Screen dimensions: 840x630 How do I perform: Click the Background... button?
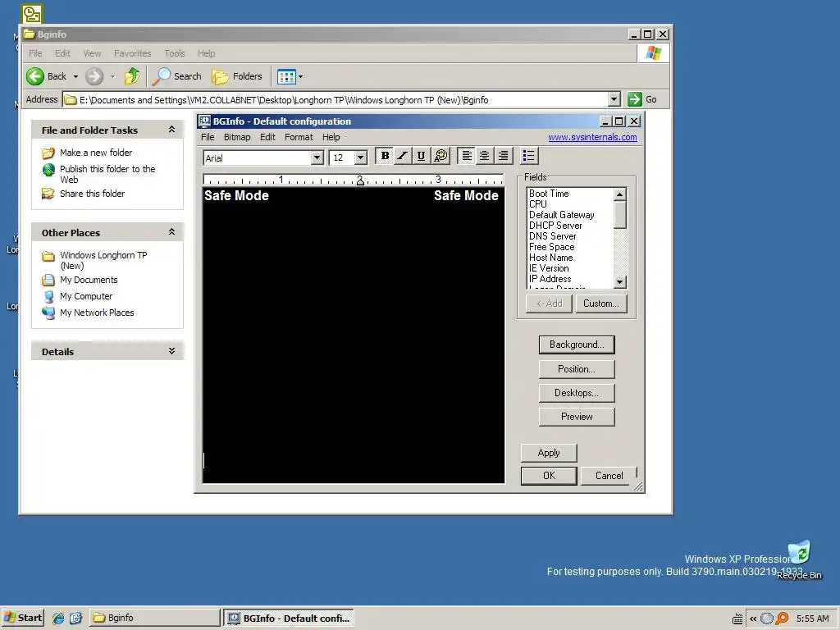[577, 345]
